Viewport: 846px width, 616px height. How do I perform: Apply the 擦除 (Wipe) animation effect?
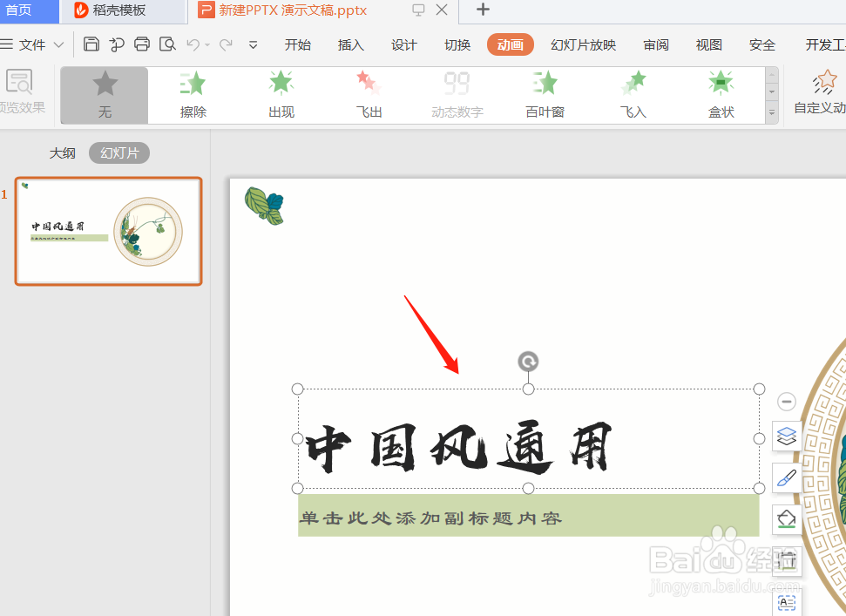pyautogui.click(x=192, y=94)
